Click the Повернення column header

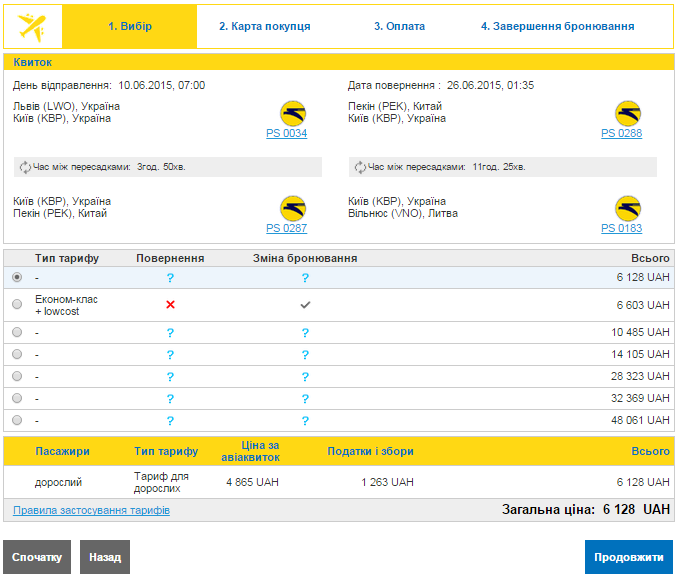pyautogui.click(x=170, y=258)
